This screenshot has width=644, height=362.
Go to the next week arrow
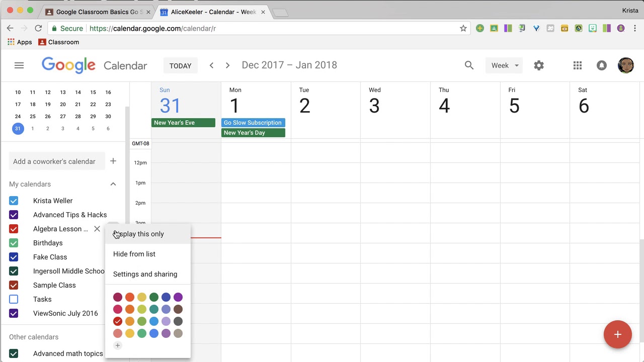(x=227, y=65)
